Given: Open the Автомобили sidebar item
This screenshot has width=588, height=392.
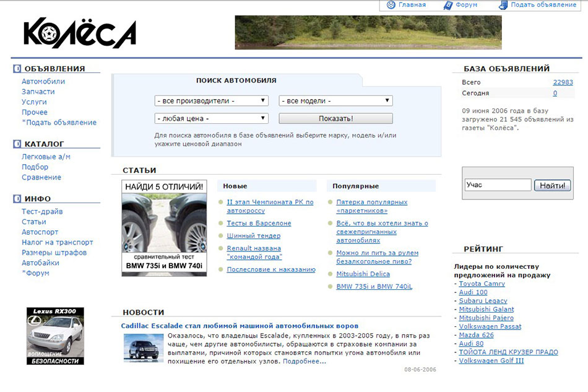Looking at the screenshot, I should [43, 81].
